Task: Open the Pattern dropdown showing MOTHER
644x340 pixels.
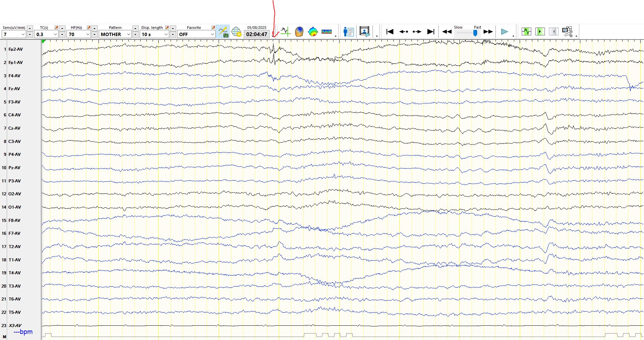Action: click(x=115, y=34)
